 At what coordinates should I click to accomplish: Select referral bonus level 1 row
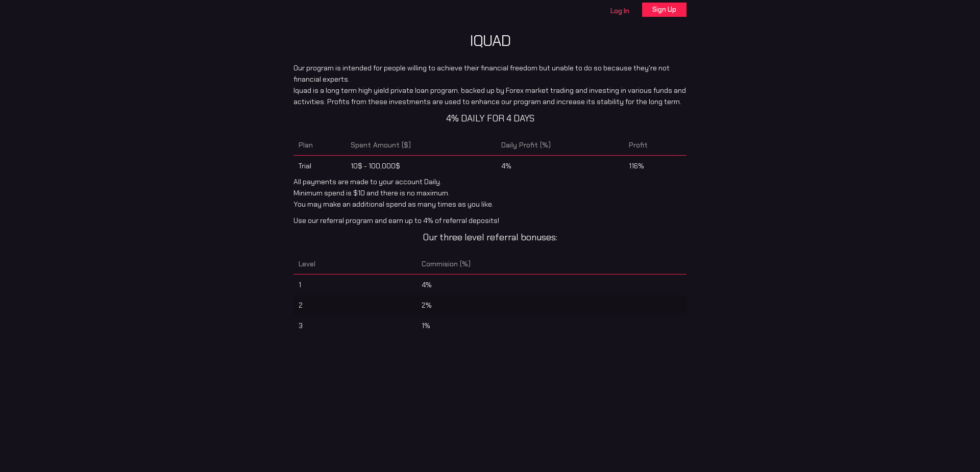pyautogui.click(x=489, y=285)
